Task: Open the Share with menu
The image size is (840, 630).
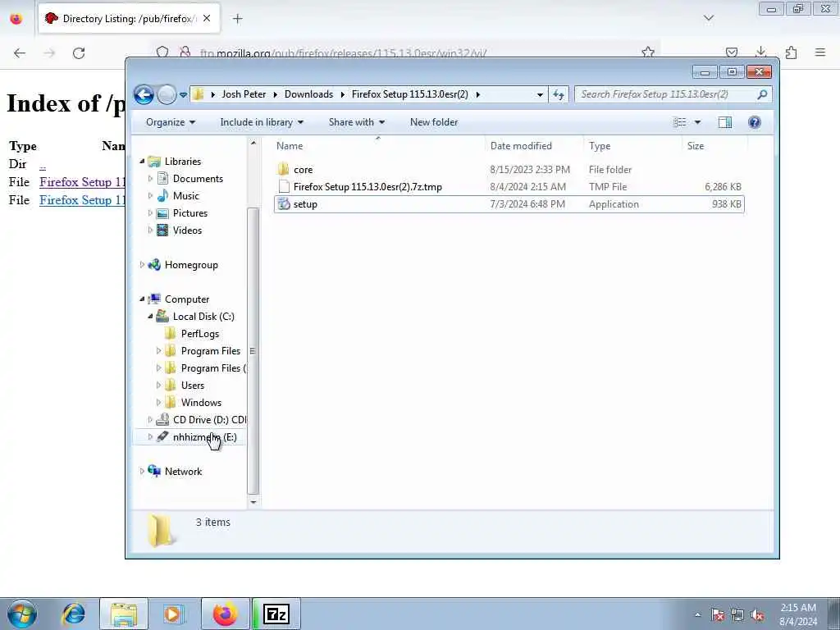Action: coord(356,122)
